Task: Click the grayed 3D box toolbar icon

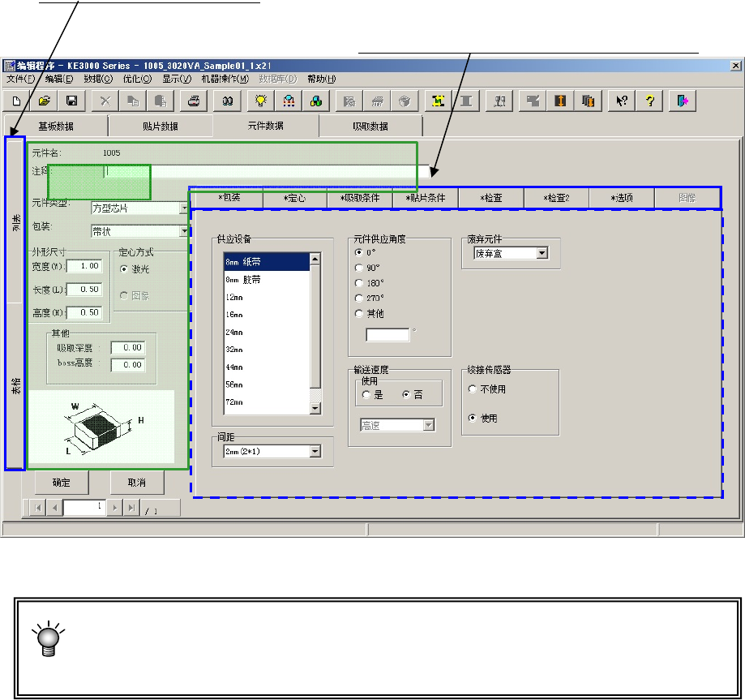Action: [405, 101]
